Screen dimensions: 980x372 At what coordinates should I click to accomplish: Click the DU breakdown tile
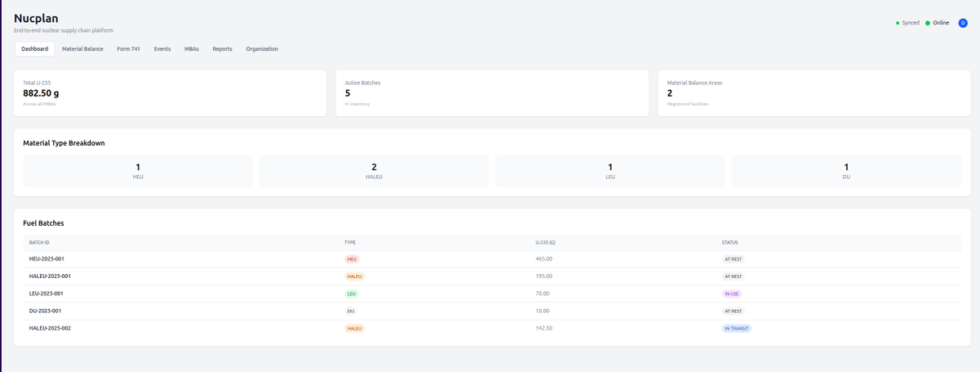pyautogui.click(x=846, y=171)
